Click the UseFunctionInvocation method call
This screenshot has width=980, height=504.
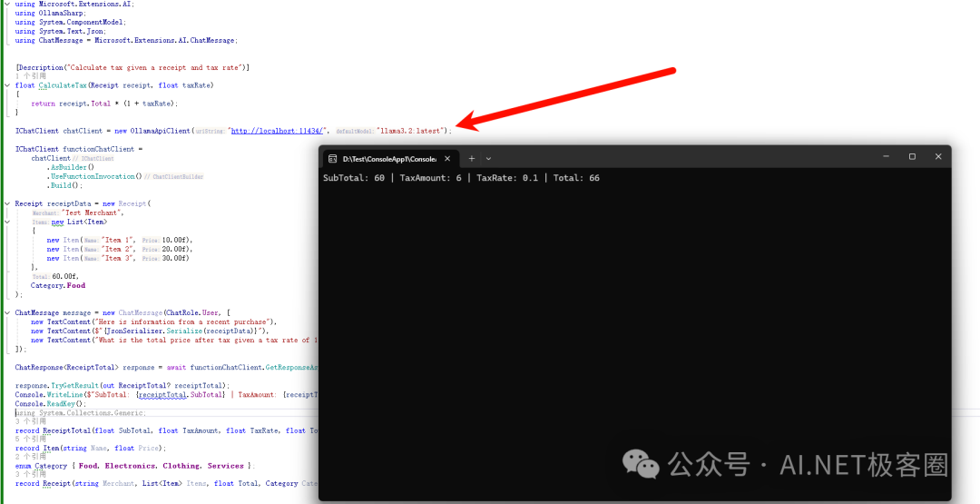[93, 176]
